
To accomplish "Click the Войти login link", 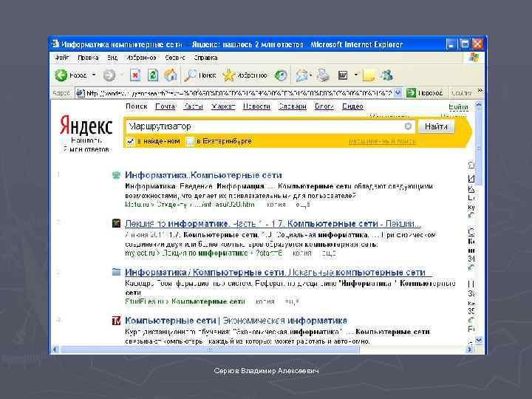I will 458,107.
